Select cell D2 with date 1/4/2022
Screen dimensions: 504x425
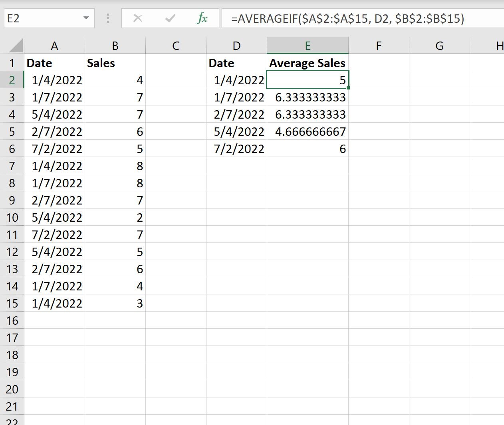pos(236,80)
